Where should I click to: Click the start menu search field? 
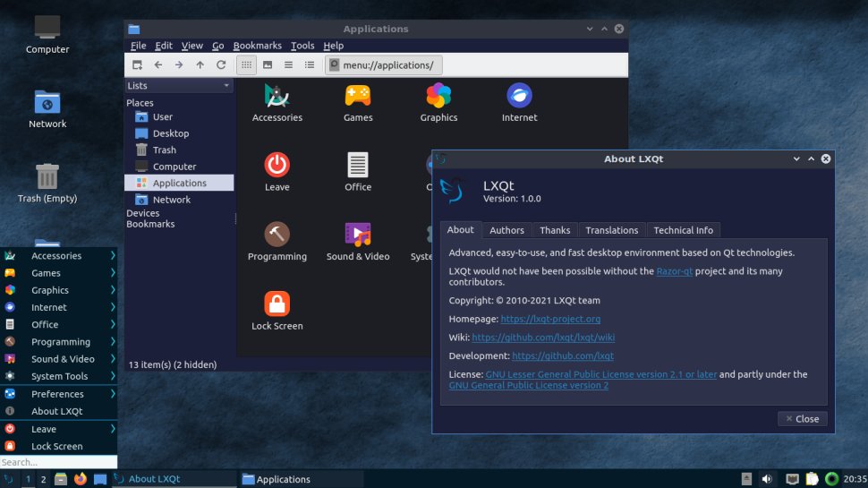point(58,462)
